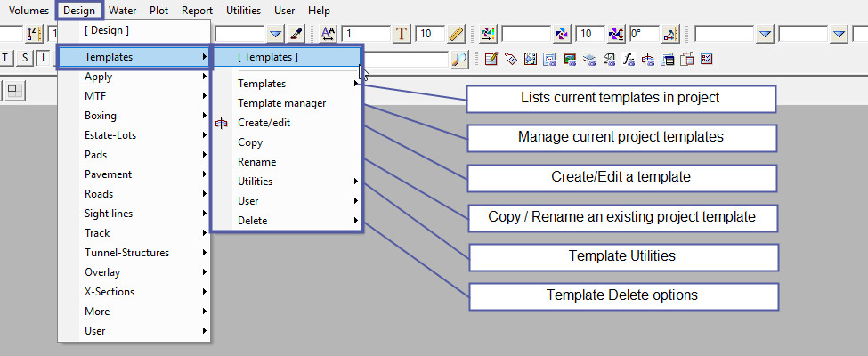Toggle the 'S' button on left toolbar

pyautogui.click(x=25, y=59)
